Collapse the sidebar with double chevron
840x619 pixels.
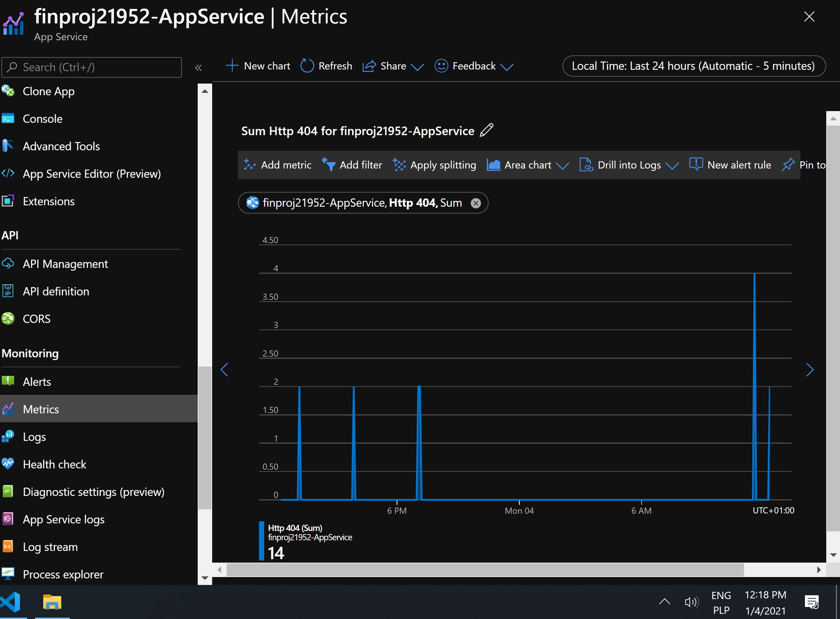(x=198, y=67)
